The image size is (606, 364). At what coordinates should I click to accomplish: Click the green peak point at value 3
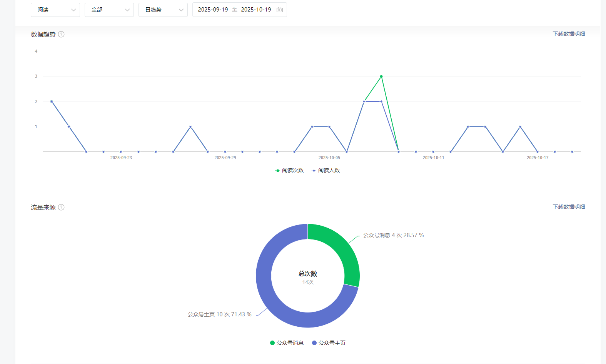click(x=381, y=76)
